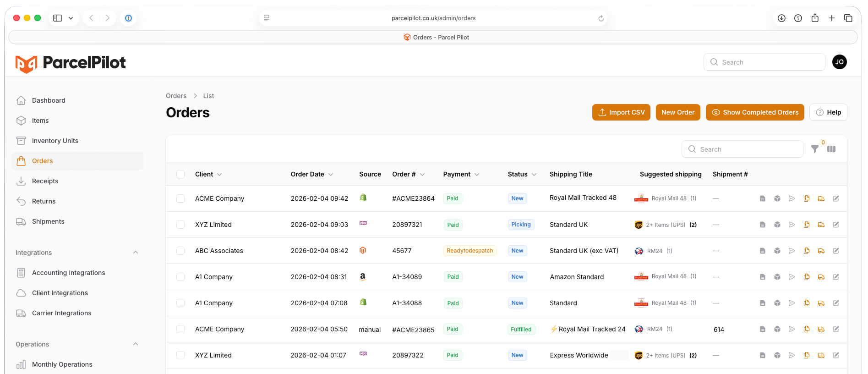Screen dimensions: 868x374
Task: Collapse the Integrations sidebar section
Action: (136, 253)
